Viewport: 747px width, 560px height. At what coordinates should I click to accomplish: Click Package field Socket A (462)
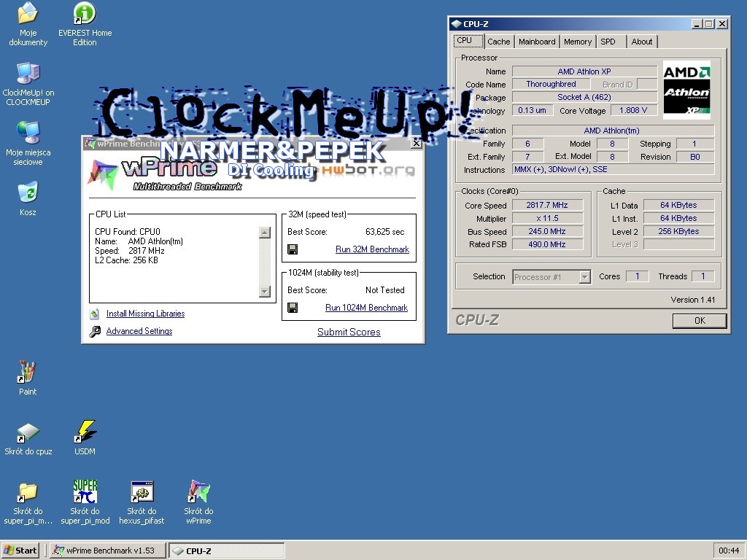pyautogui.click(x=584, y=97)
